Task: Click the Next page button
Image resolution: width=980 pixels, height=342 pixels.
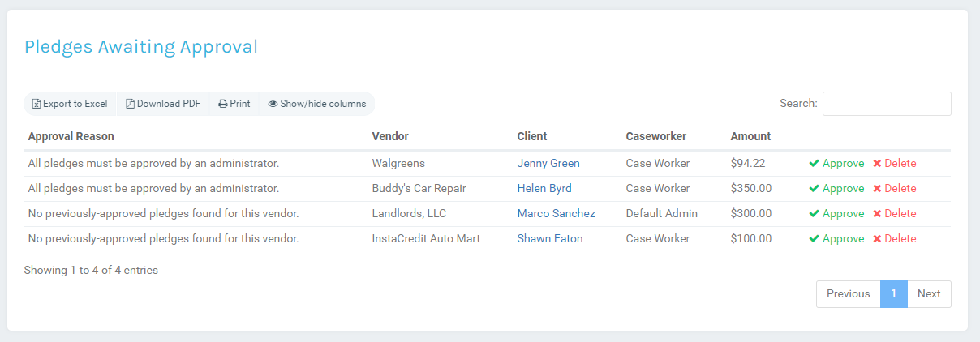Action: pyautogui.click(x=929, y=294)
